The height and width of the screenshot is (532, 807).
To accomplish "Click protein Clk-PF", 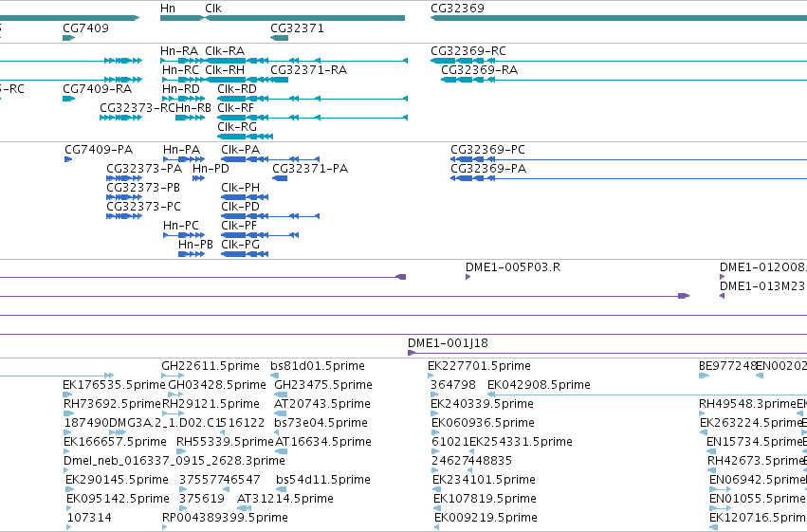I will pyautogui.click(x=239, y=226).
